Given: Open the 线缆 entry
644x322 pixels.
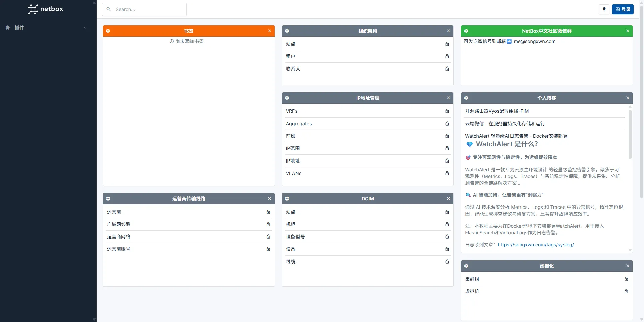Looking at the screenshot, I should tap(368, 262).
